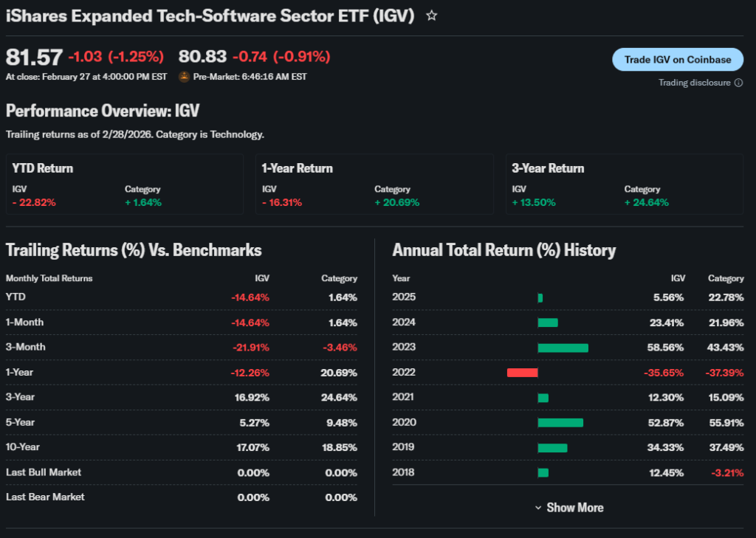Click the Trailing Returns (%) Vs. Benchmarks heading
Screen dimensions: 756x538
click(x=134, y=250)
